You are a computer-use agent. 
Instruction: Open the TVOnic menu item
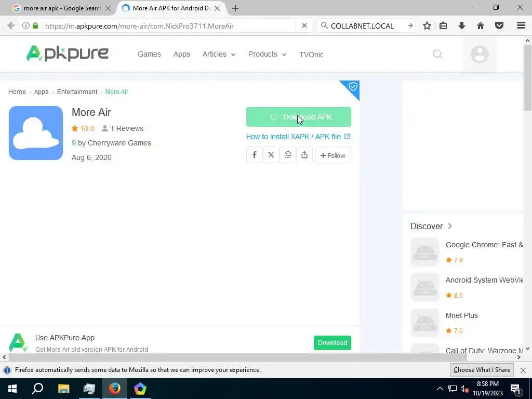coord(311,54)
